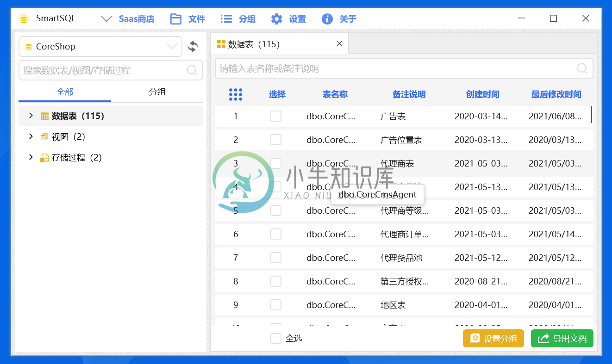Image resolution: width=612 pixels, height=364 pixels.
Task: Open the 分组 menu in the title bar
Action: point(238,19)
